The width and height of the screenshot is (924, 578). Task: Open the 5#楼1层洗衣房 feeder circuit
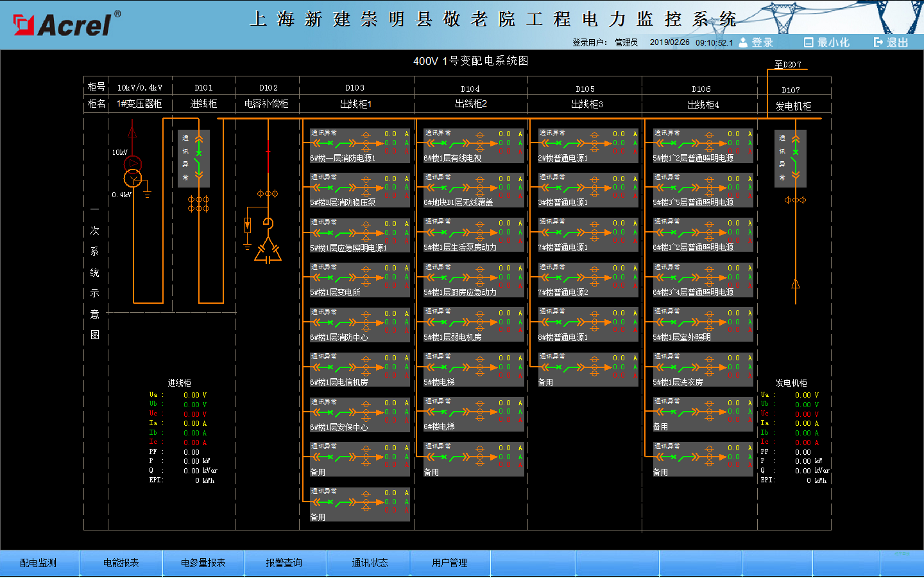[703, 370]
